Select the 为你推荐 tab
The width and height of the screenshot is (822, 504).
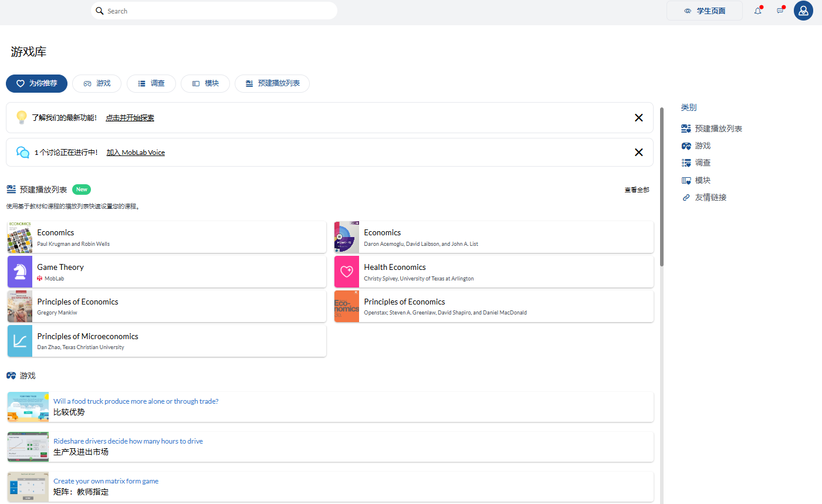[x=36, y=83]
